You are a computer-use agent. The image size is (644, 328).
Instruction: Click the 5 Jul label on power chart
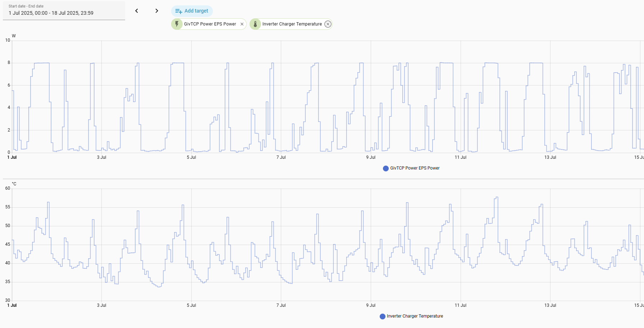click(191, 157)
